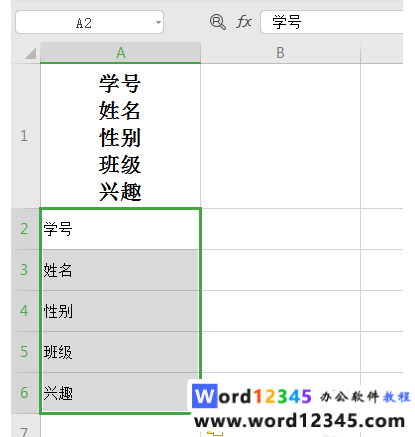Click cell A5 containing 班级

[120, 352]
